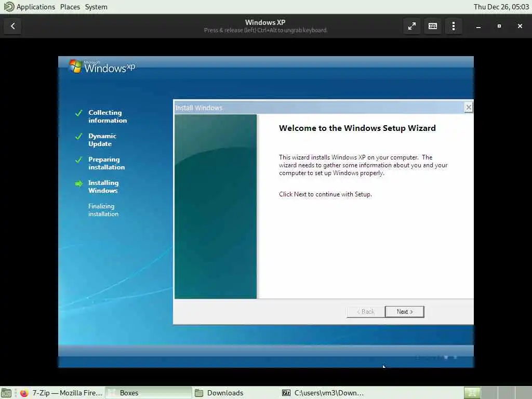Click the clock showing Thu Dec 26
532x399 pixels.
501,7
